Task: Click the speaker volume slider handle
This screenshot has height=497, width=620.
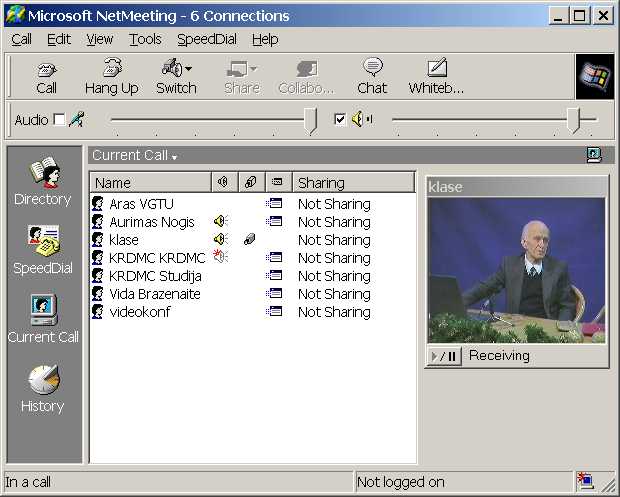Action: pos(573,120)
